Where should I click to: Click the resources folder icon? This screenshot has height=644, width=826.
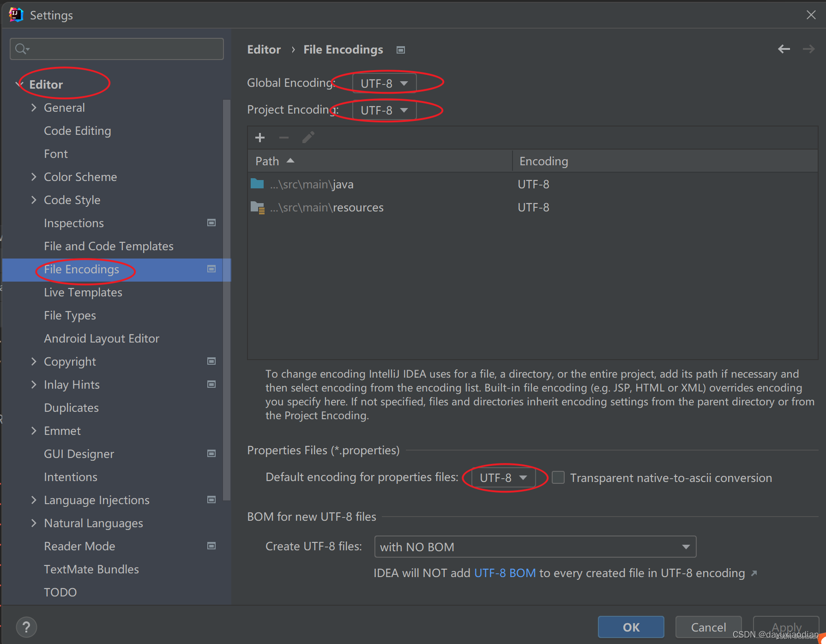coord(257,207)
